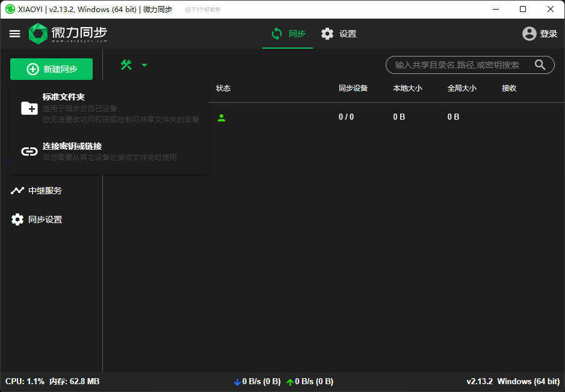Viewport: 565px width, 392px height.
Task: Click the settings gear icon in the header
Action: pos(327,34)
